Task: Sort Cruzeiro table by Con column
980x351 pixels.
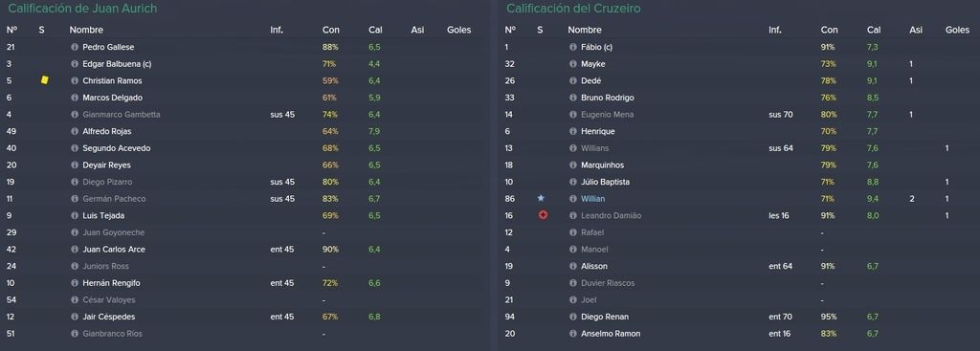Action: 830,30
